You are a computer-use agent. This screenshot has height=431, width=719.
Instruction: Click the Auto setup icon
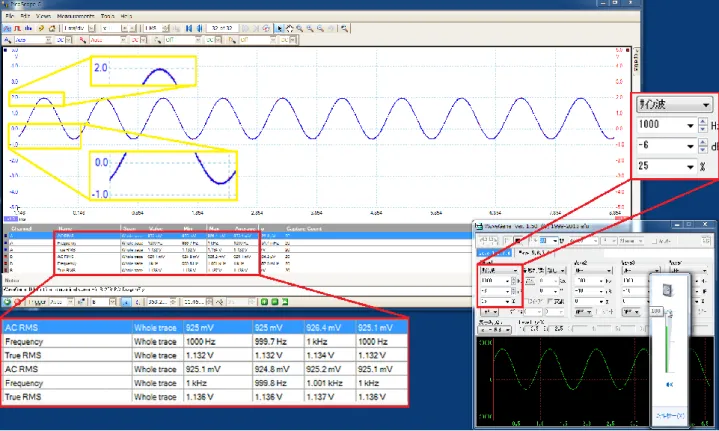tap(41, 28)
